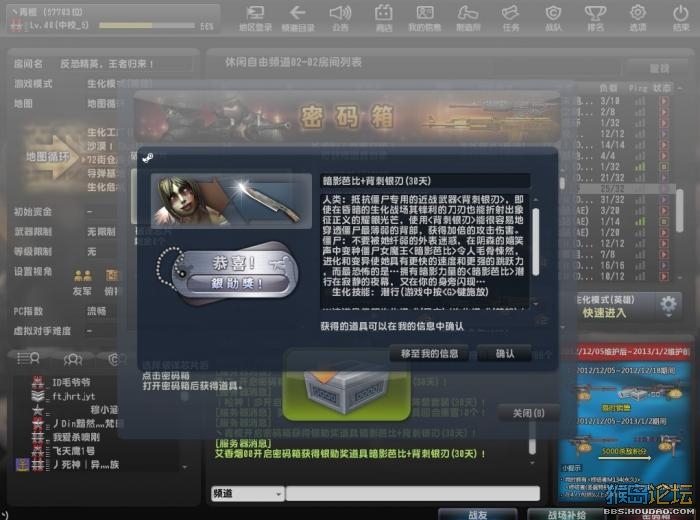
Task: Click the 暗影芭比 reward item thumbnail
Action: pyautogui.click(x=231, y=201)
